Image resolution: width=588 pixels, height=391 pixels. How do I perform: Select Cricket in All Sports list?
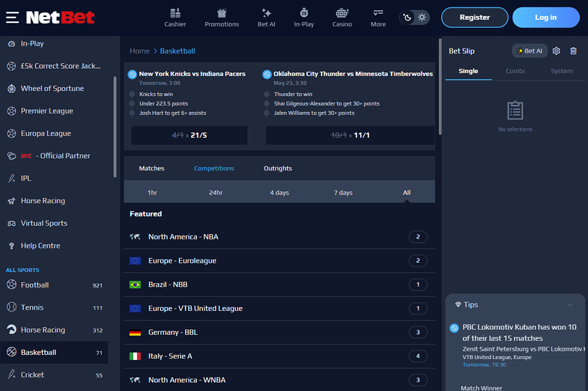(x=54, y=375)
